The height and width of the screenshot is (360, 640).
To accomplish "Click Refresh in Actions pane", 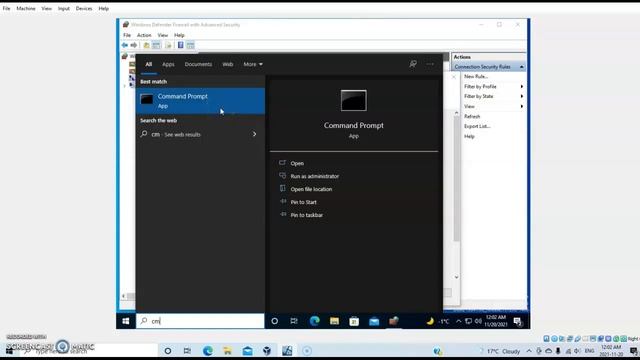I will pyautogui.click(x=472, y=116).
